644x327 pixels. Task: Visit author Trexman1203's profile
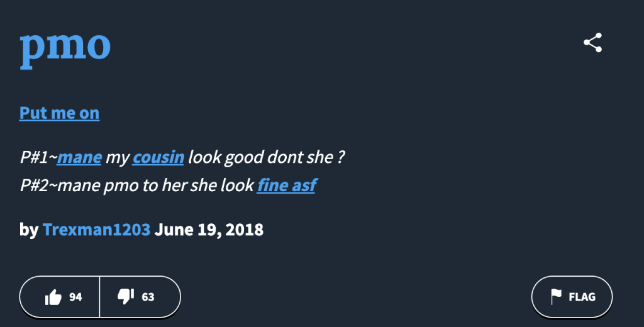(96, 230)
